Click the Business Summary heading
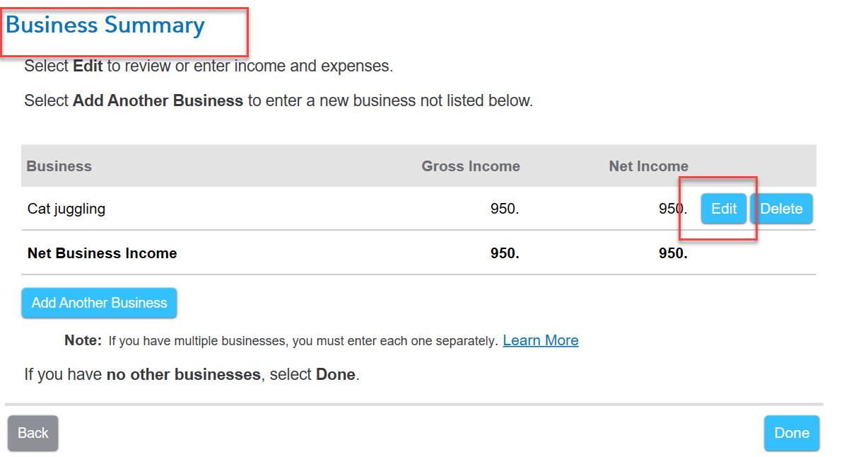 (x=105, y=26)
